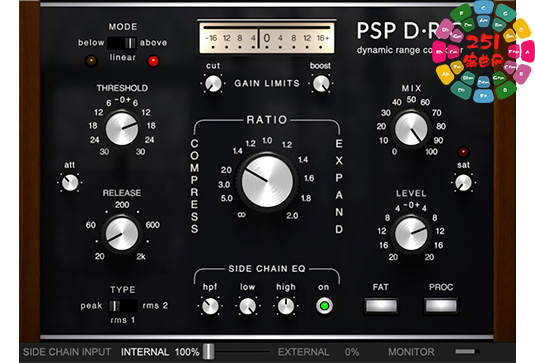Click the side chain low knob
This screenshot has height=363, width=535.
click(248, 306)
